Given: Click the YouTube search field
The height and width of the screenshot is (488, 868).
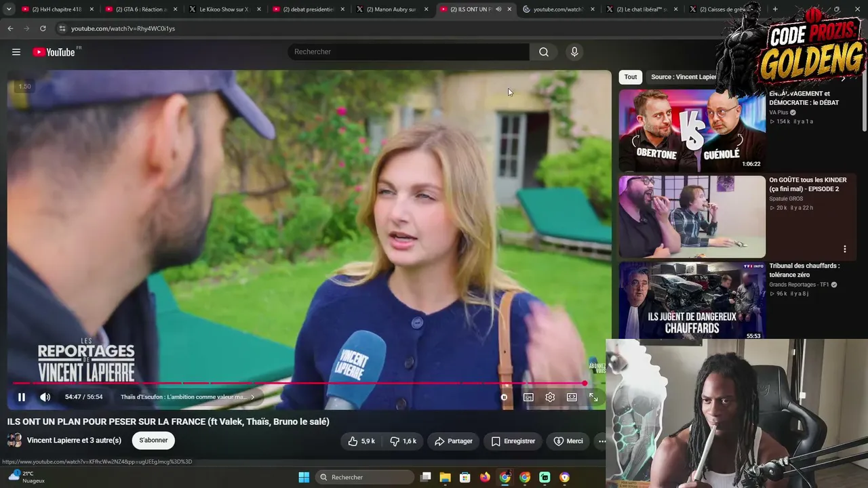Looking at the screenshot, I should pyautogui.click(x=408, y=52).
